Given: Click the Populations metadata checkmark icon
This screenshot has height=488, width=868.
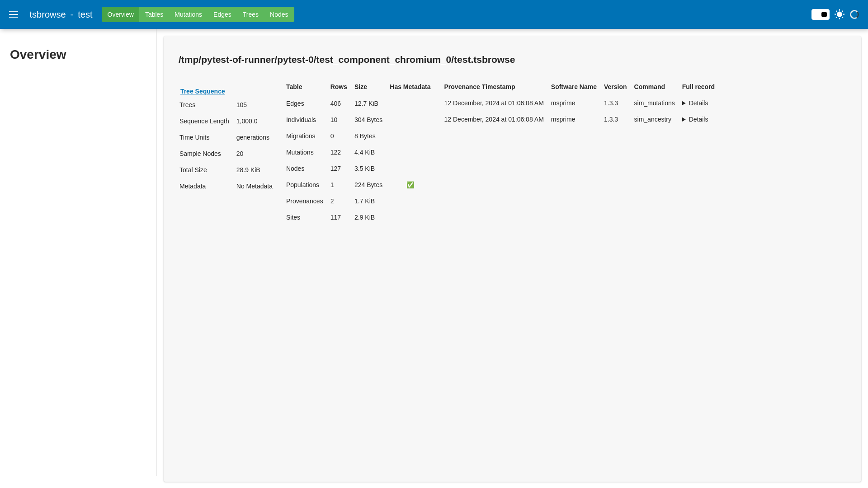Looking at the screenshot, I should 410,185.
